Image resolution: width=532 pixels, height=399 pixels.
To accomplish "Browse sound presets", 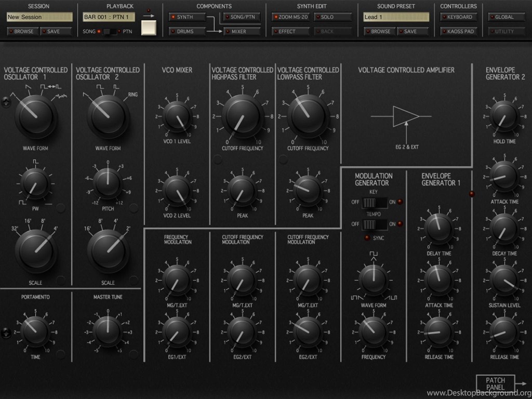I will tap(379, 31).
